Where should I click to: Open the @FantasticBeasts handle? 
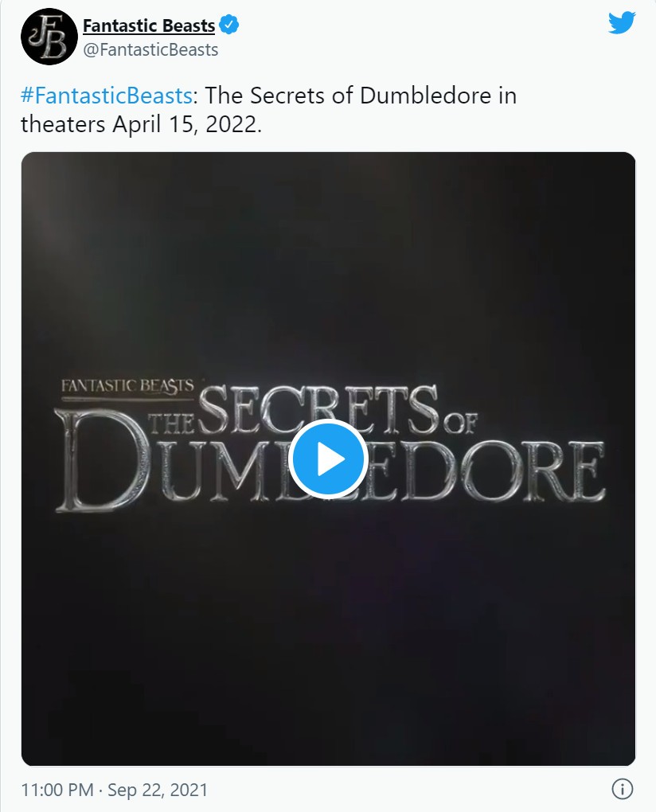click(150, 49)
